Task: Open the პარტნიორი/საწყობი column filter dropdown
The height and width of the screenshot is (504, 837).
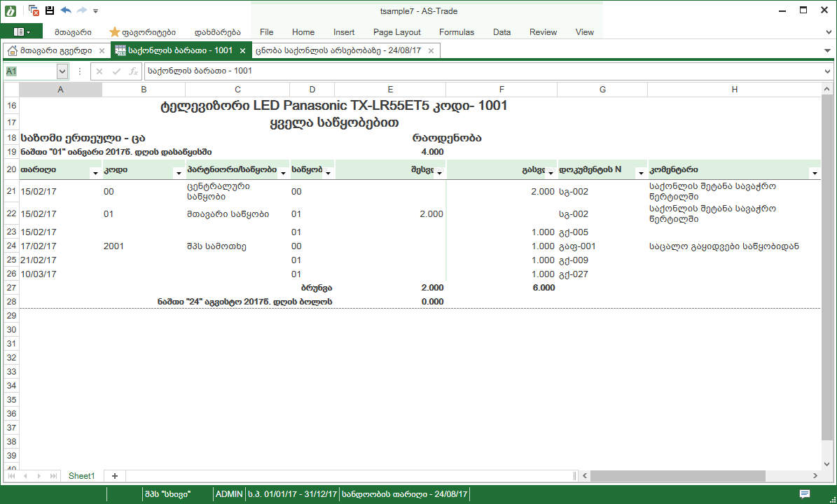Action: click(283, 174)
